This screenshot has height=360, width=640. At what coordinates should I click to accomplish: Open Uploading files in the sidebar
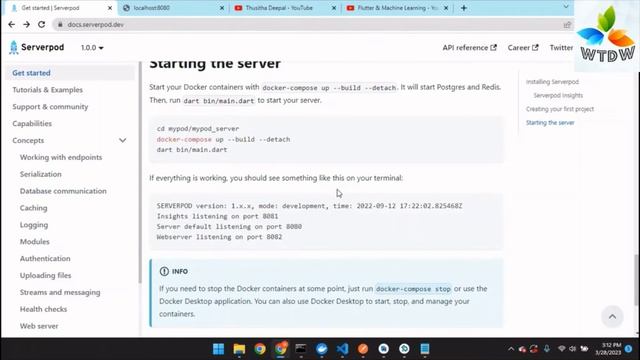[x=45, y=276]
